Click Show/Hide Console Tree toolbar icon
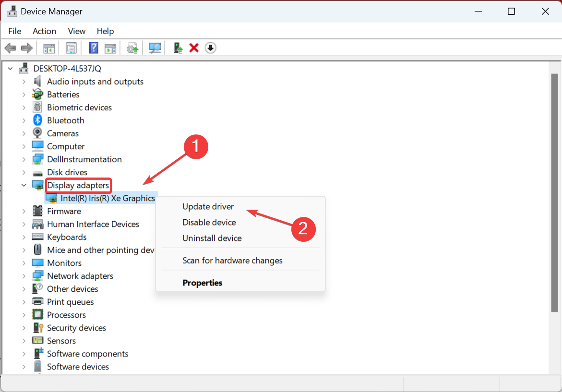 click(49, 48)
